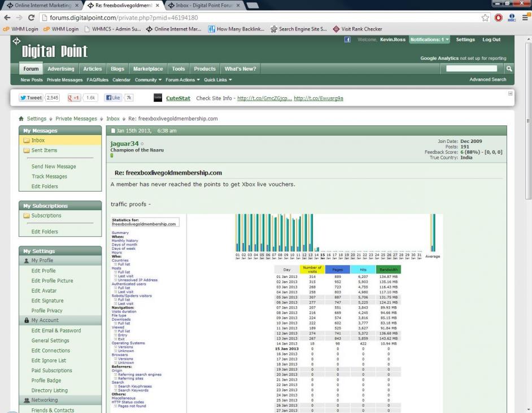This screenshot has width=532, height=413.
Task: Open the Calendar link
Action: 121,80
